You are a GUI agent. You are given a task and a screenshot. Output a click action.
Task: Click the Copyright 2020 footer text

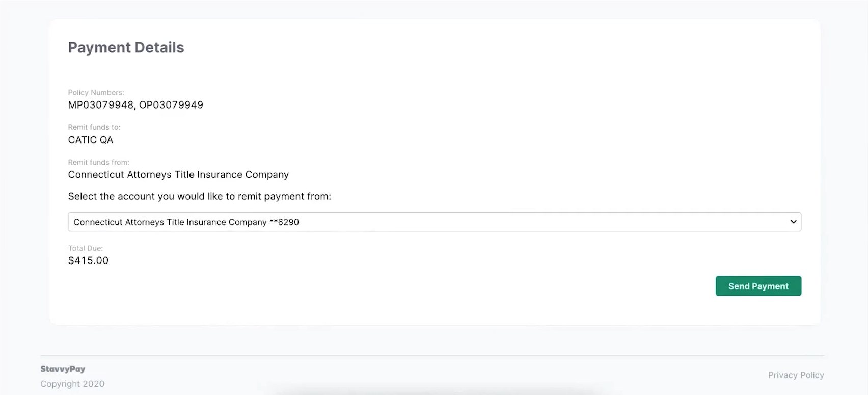pyautogui.click(x=72, y=384)
